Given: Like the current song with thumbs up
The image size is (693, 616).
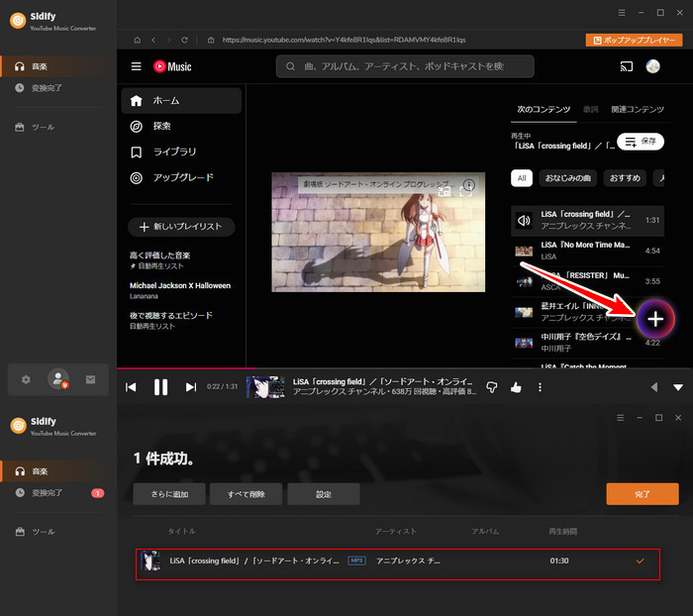Looking at the screenshot, I should (x=516, y=387).
